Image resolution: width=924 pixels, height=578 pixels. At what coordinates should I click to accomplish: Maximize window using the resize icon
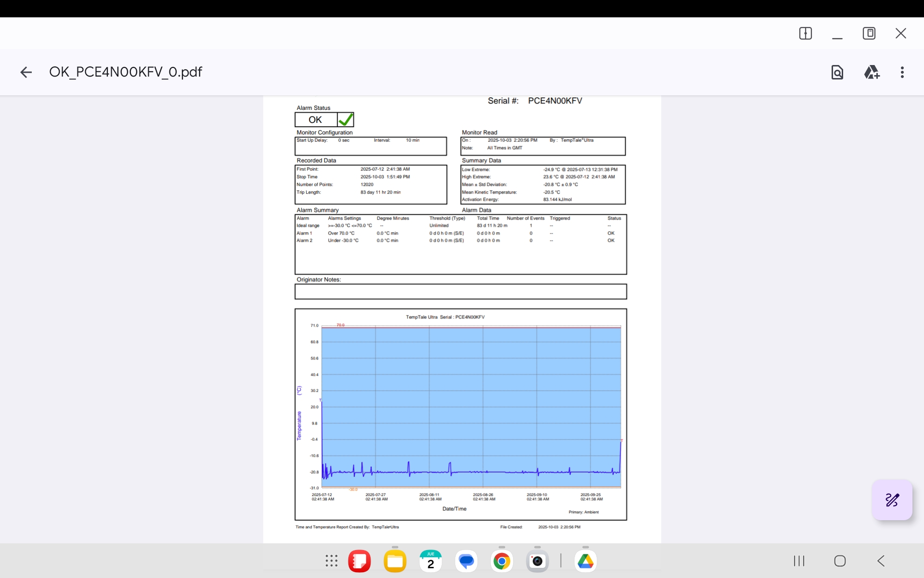pyautogui.click(x=869, y=33)
